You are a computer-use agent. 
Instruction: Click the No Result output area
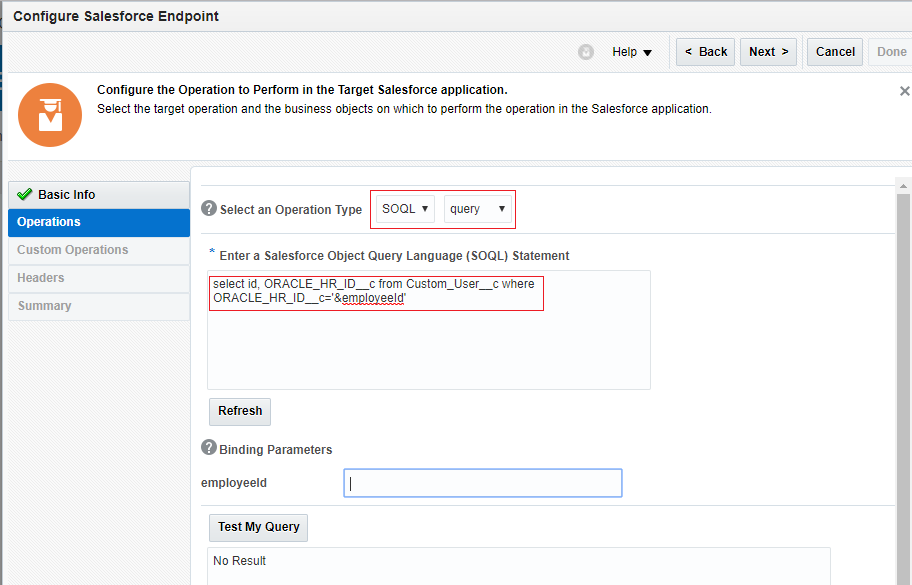pyautogui.click(x=519, y=566)
